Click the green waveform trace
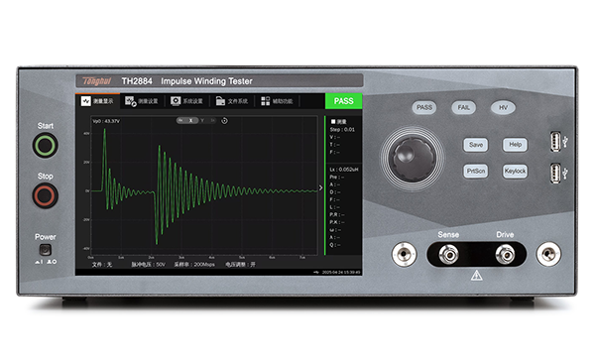Image resolution: width=595 pixels, height=364 pixels. pyautogui.click(x=205, y=186)
